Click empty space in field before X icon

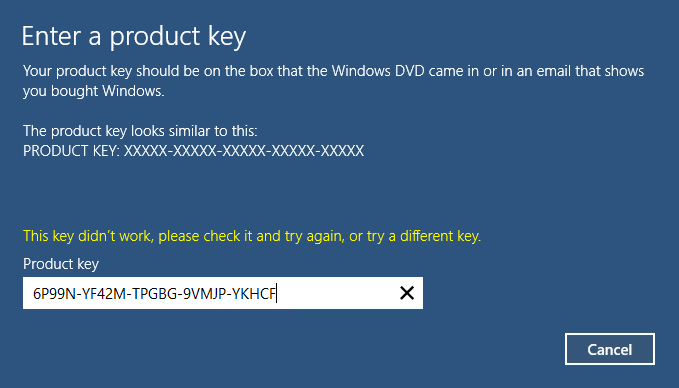click(338, 293)
